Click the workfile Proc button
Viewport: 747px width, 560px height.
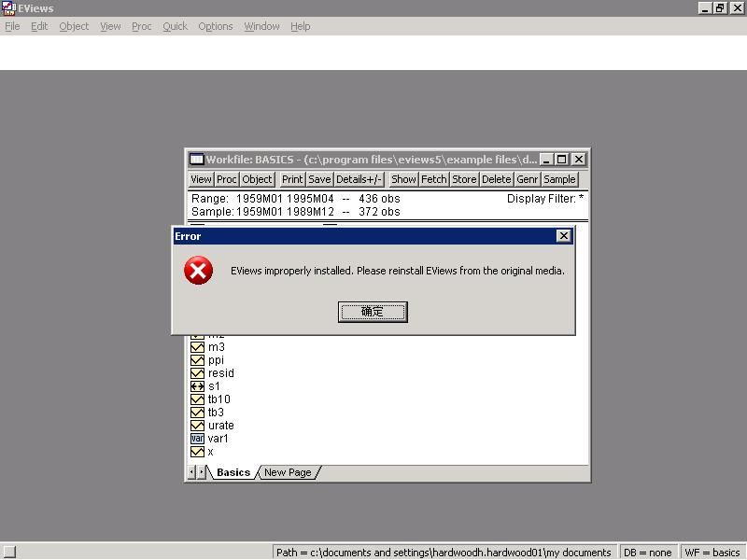point(226,179)
